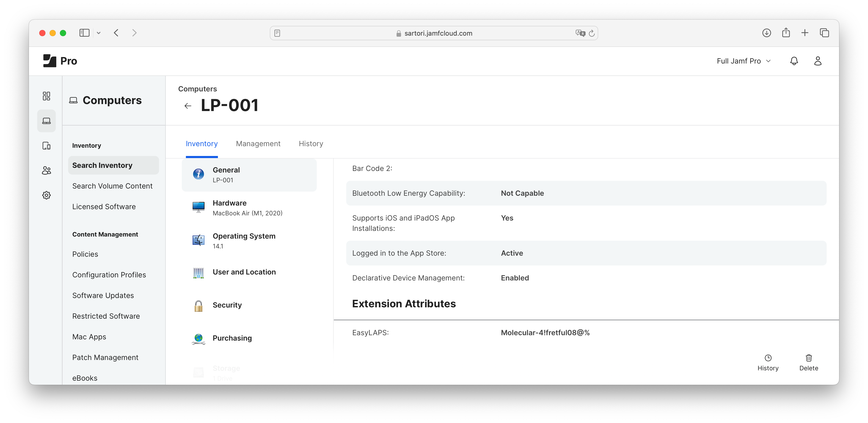Switch to the Management tab
The height and width of the screenshot is (423, 868).
pyautogui.click(x=258, y=144)
